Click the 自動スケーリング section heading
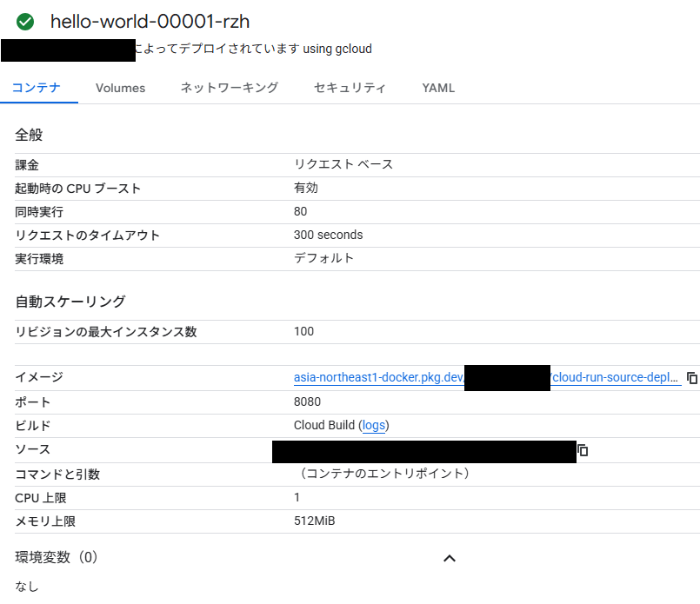 [70, 302]
